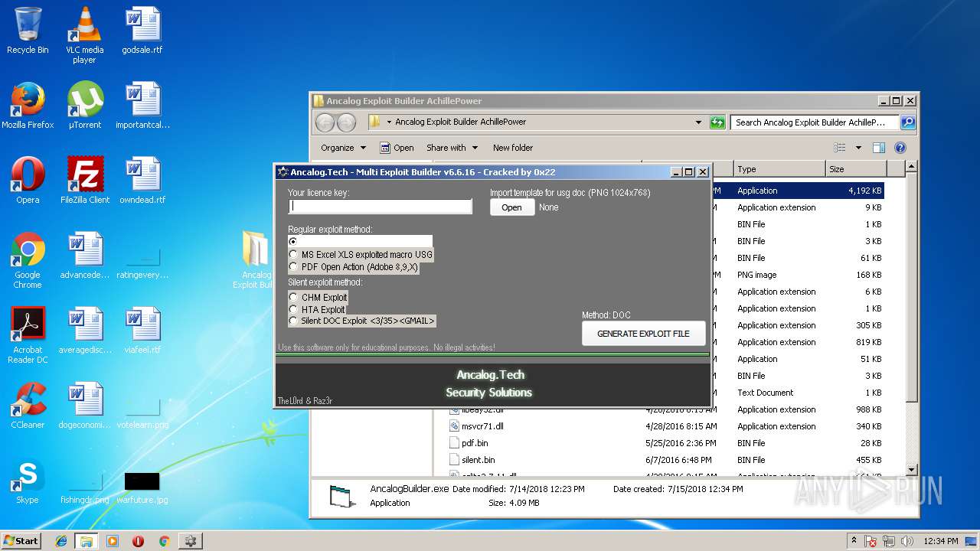Click the 4,192 KB size cell
980x551 pixels.
(864, 191)
